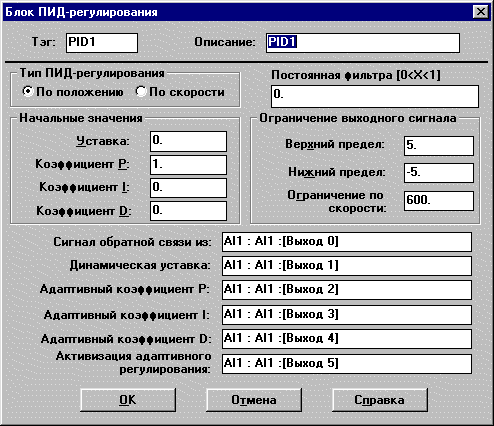Viewport: 494px width, 426px height.
Task: Click the Адаптивный коэффициент P field
Action: (347, 290)
